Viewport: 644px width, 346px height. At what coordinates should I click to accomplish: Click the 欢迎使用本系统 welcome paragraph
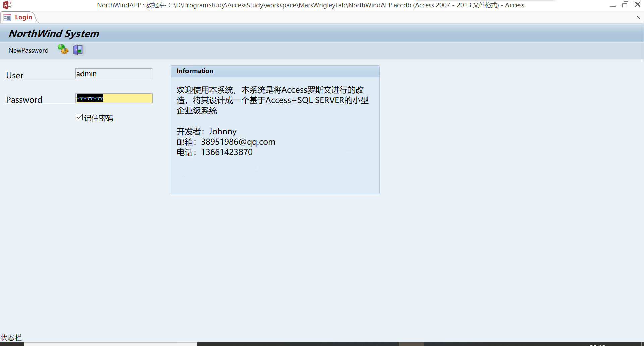(273, 100)
